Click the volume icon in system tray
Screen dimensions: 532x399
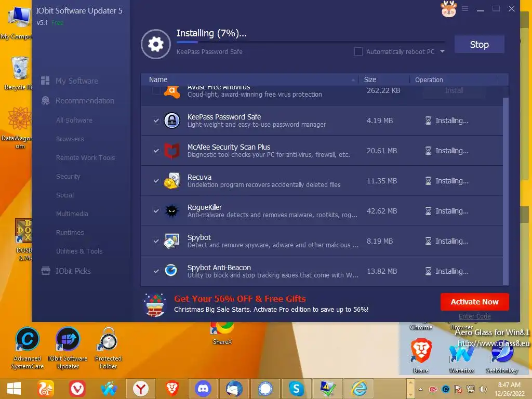tap(483, 389)
